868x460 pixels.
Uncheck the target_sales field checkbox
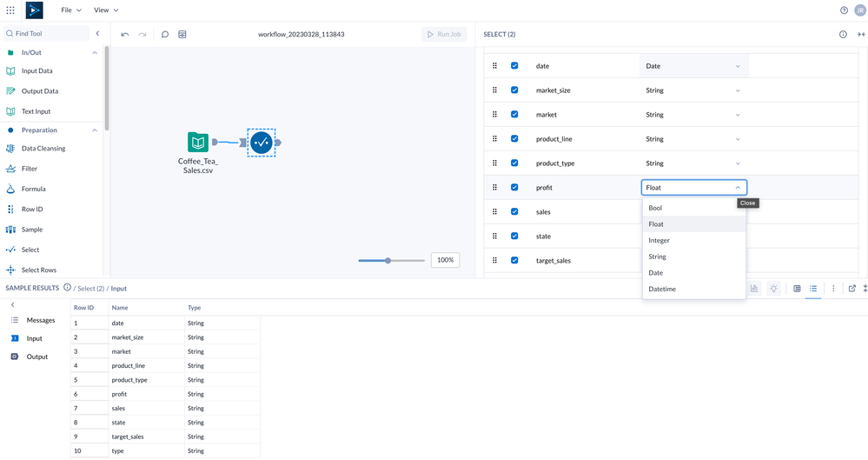(x=514, y=261)
